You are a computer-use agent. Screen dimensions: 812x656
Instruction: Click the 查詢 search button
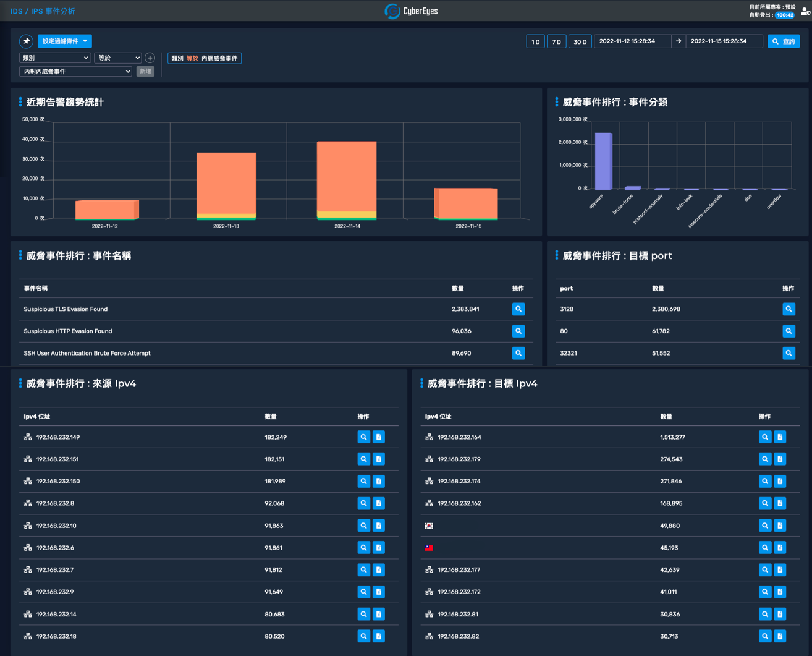click(x=783, y=41)
